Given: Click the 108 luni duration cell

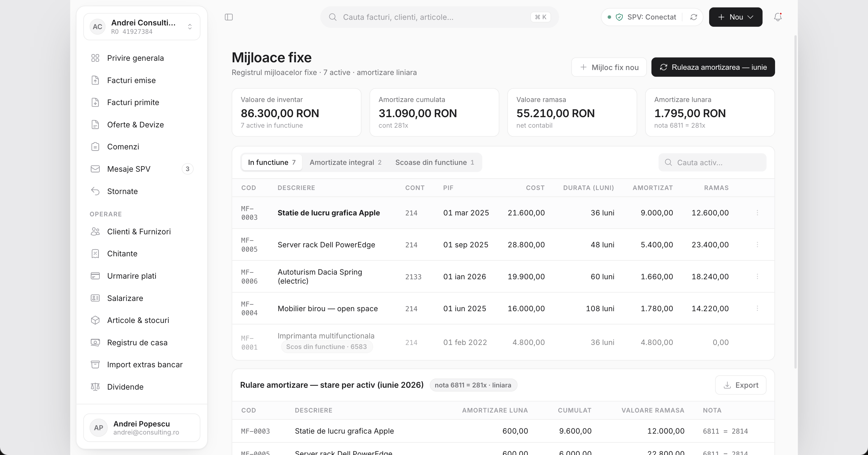Looking at the screenshot, I should coord(600,308).
